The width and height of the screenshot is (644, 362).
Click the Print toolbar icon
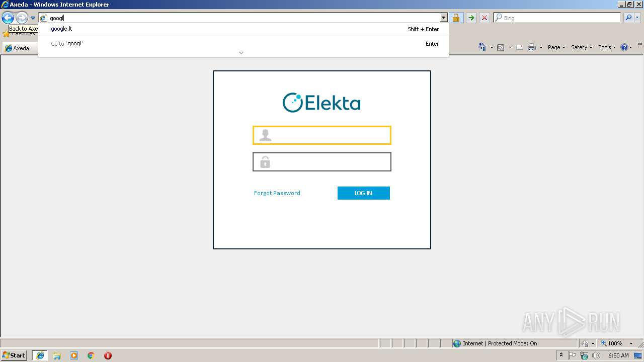[x=532, y=48]
